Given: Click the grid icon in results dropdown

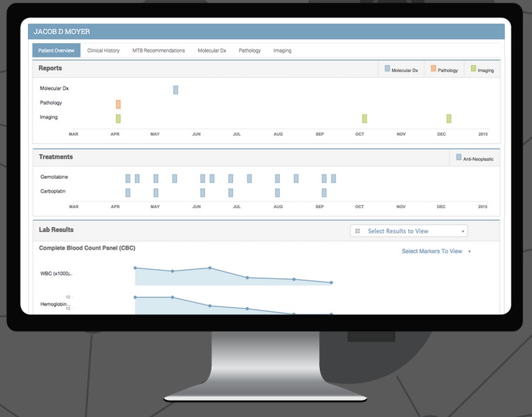Looking at the screenshot, I should click(x=358, y=231).
